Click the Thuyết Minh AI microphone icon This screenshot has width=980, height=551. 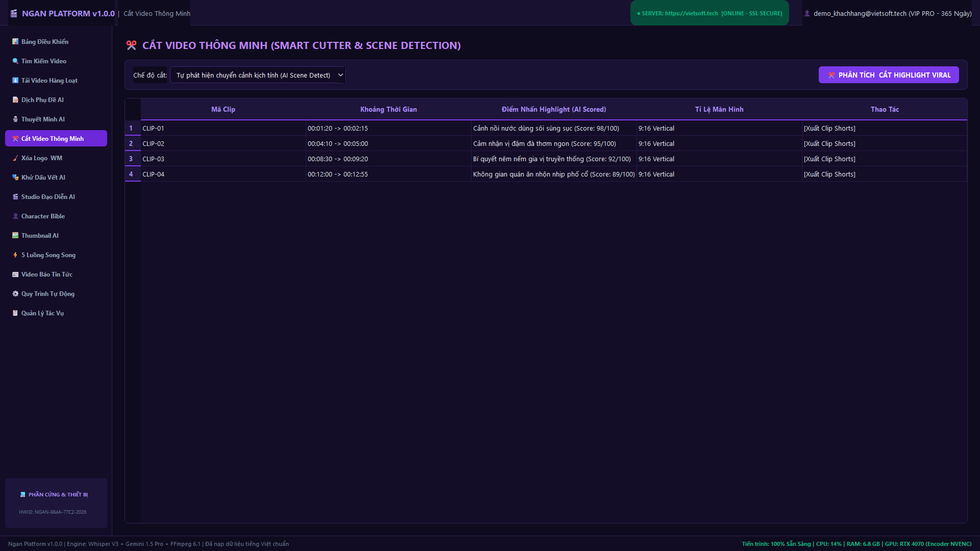click(15, 119)
